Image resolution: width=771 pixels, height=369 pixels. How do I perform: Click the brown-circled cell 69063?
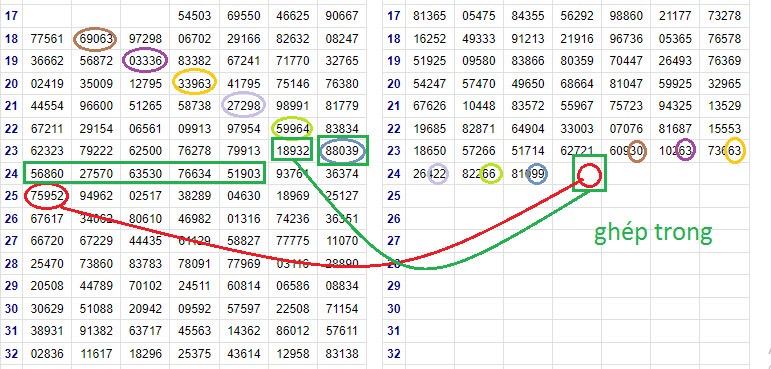[95, 39]
